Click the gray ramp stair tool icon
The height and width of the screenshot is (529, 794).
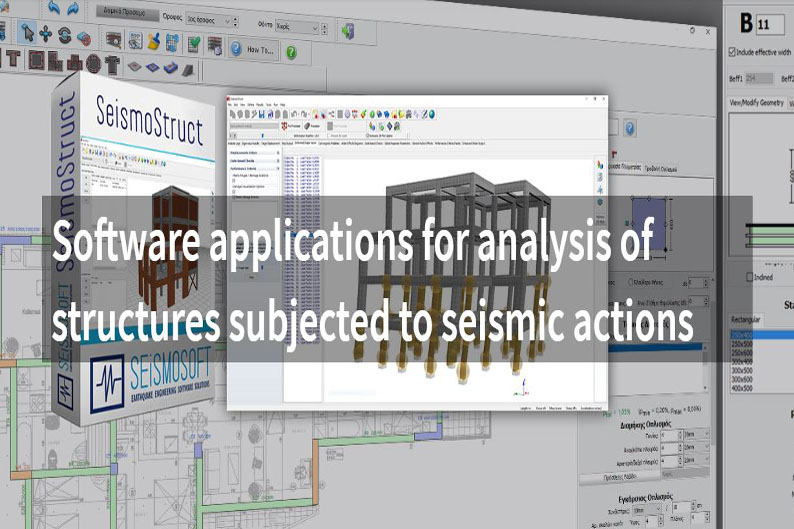188,70
